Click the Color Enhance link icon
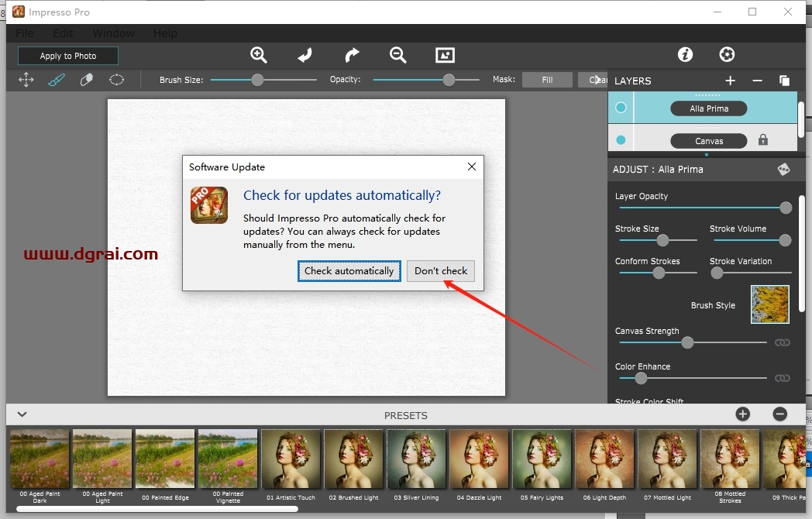 point(782,378)
